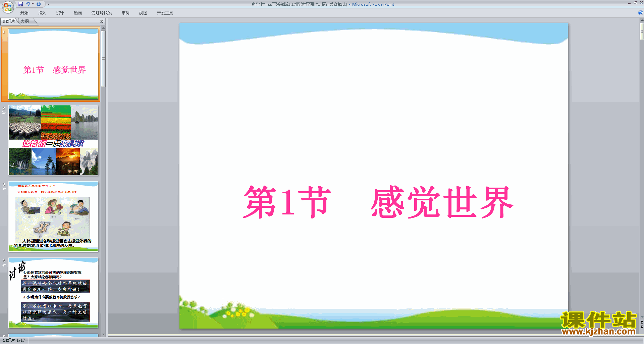644x344 pixels.
Task: Click thumbnail pane scrollbar down arrow
Action: coord(103,334)
